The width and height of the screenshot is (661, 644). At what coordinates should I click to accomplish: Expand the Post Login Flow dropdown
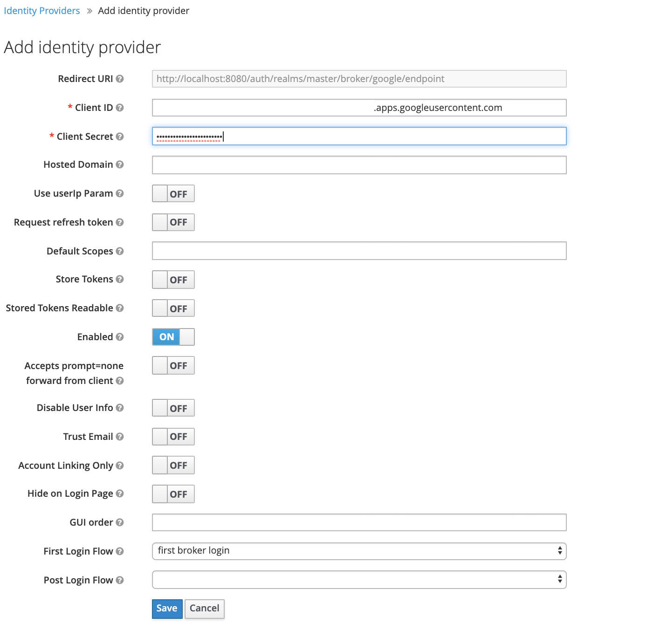359,580
